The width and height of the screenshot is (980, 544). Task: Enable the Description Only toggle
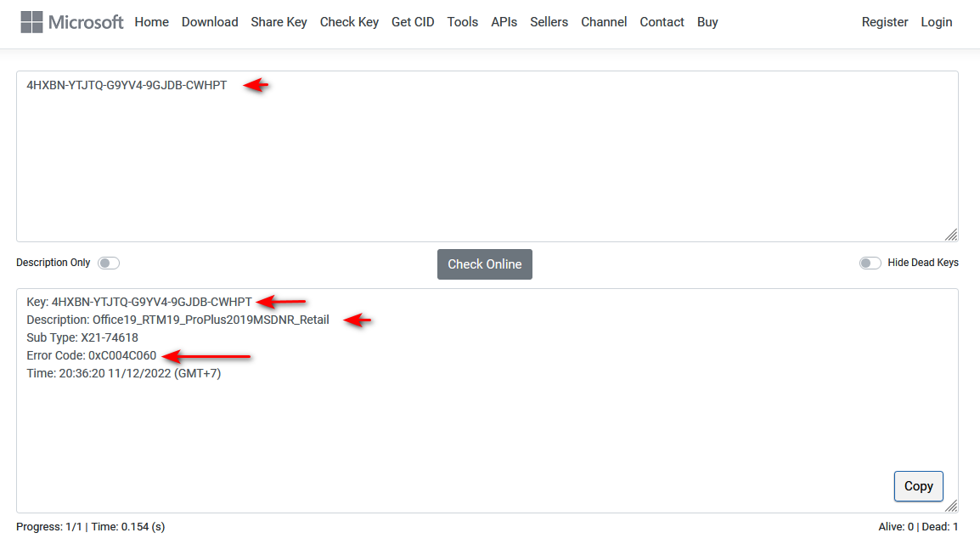pos(109,263)
